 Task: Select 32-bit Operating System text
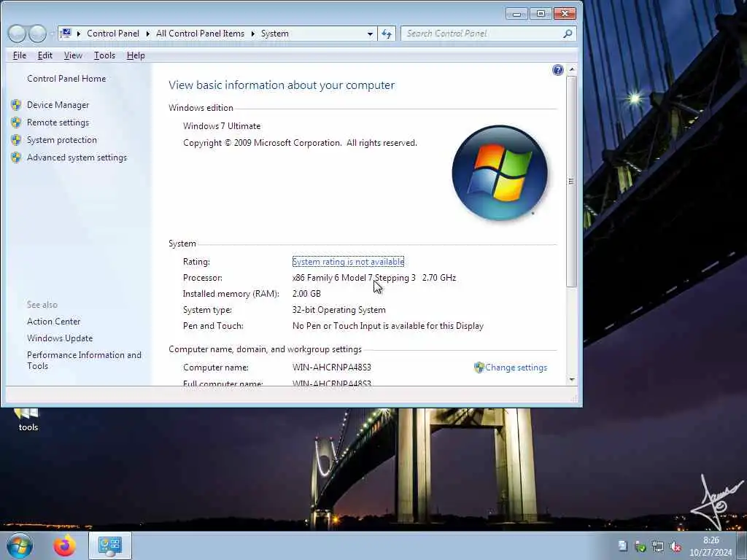tap(339, 310)
